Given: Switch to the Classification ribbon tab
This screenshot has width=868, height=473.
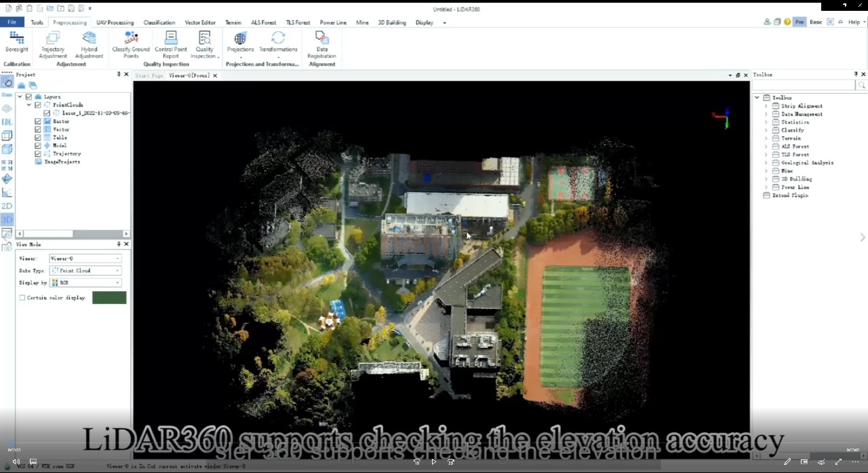Looking at the screenshot, I should [159, 22].
